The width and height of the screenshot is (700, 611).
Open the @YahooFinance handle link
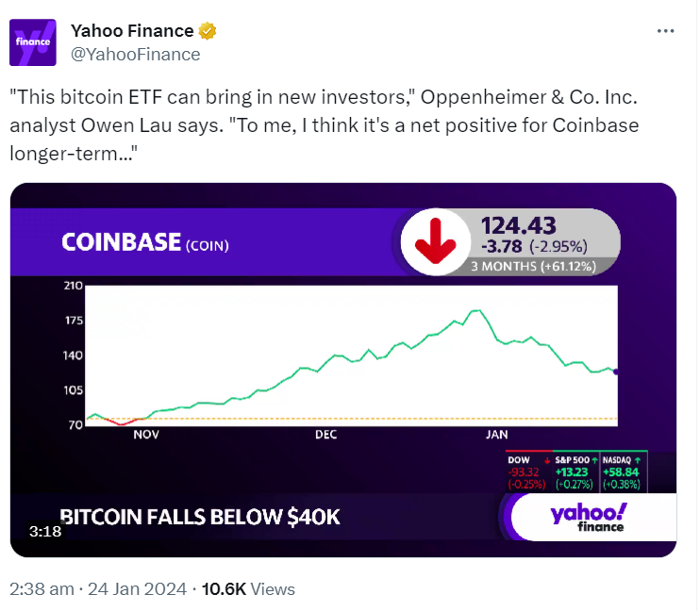click(x=136, y=55)
